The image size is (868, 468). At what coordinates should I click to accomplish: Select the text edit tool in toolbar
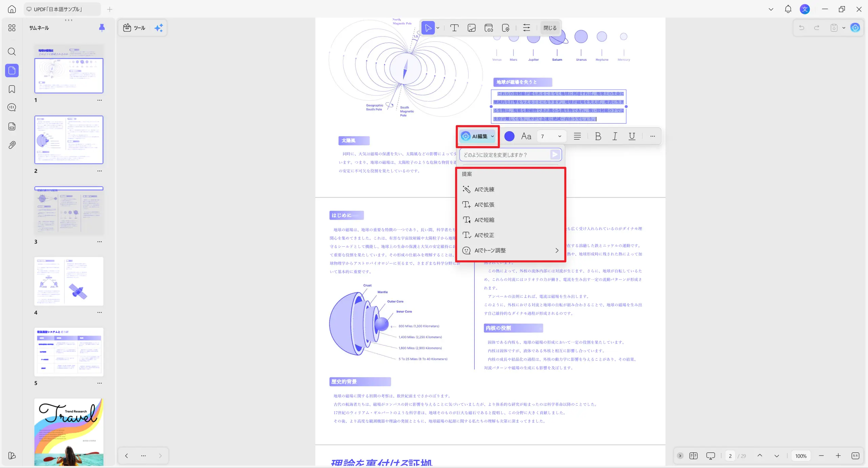(454, 28)
